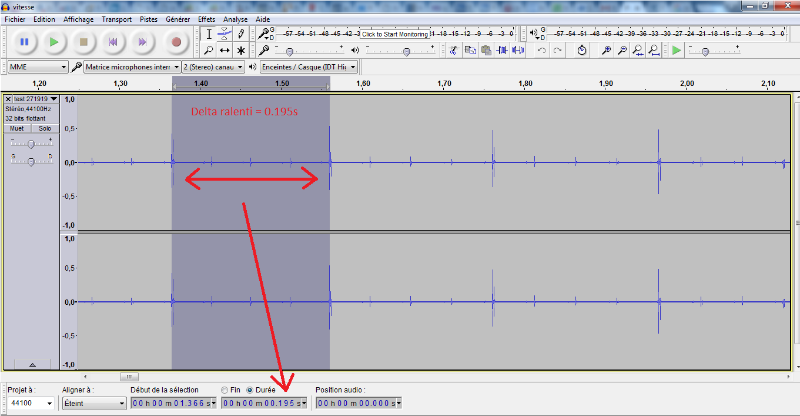Solo the track with Solo button
800x416 pixels.
(45, 129)
